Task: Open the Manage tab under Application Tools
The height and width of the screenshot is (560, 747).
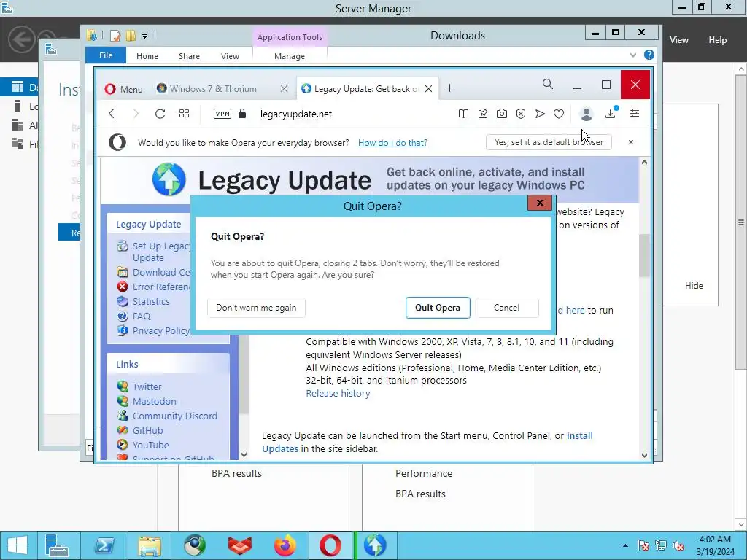Action: click(x=290, y=56)
